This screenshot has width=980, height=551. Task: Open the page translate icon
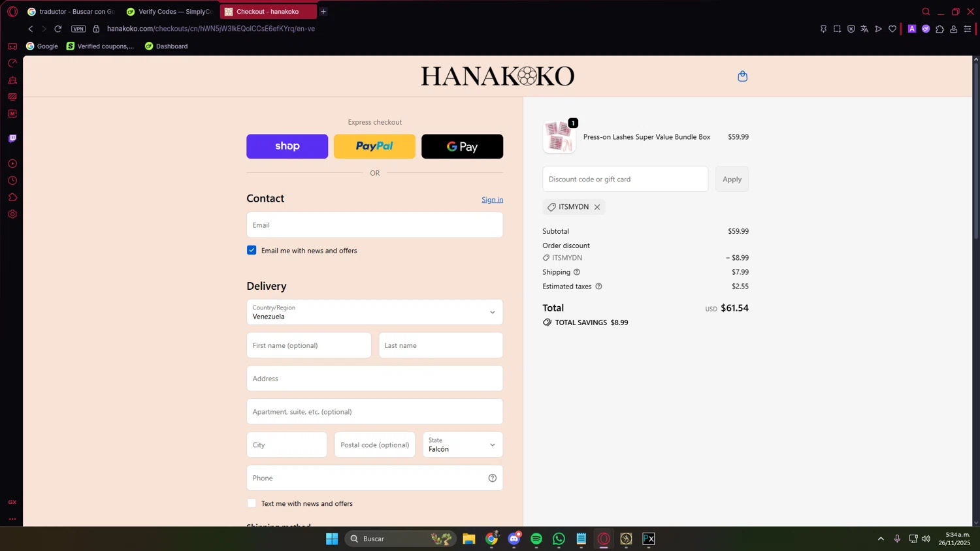point(864,29)
